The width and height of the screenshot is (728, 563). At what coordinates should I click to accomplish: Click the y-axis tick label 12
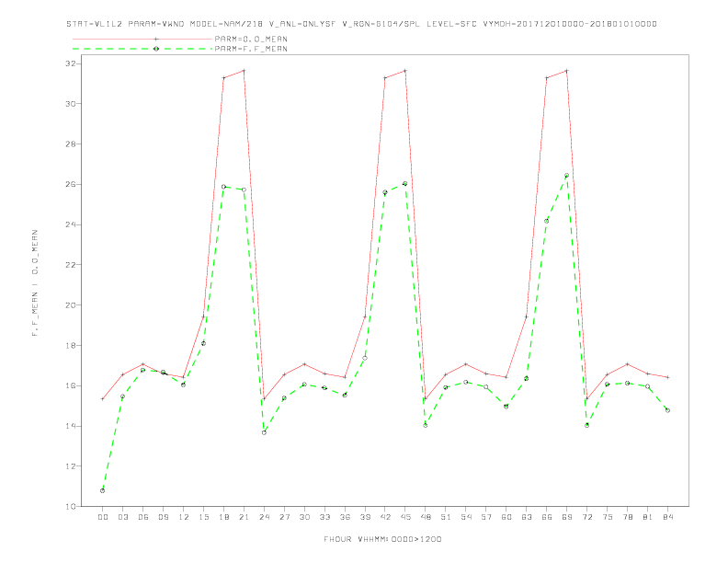71,465
